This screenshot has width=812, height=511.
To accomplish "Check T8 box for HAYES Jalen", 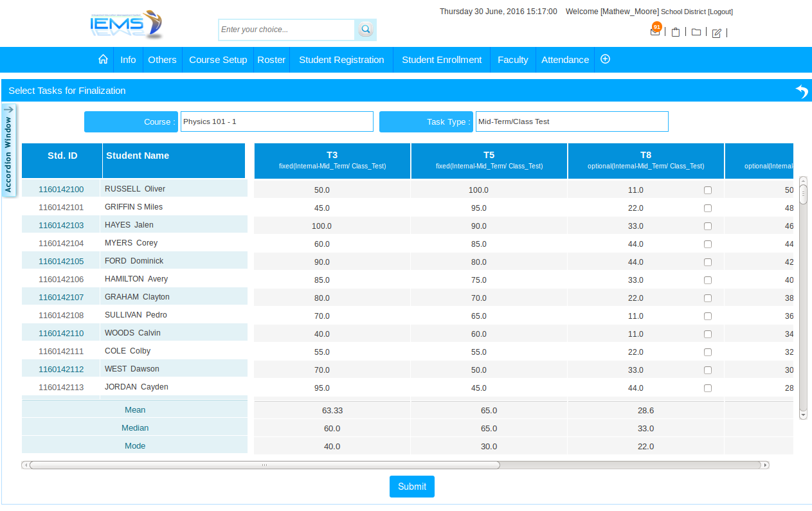I will tap(708, 226).
